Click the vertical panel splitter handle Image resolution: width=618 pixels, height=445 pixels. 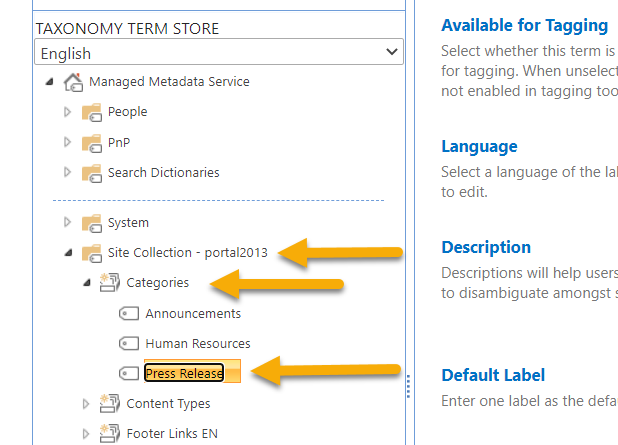click(407, 386)
